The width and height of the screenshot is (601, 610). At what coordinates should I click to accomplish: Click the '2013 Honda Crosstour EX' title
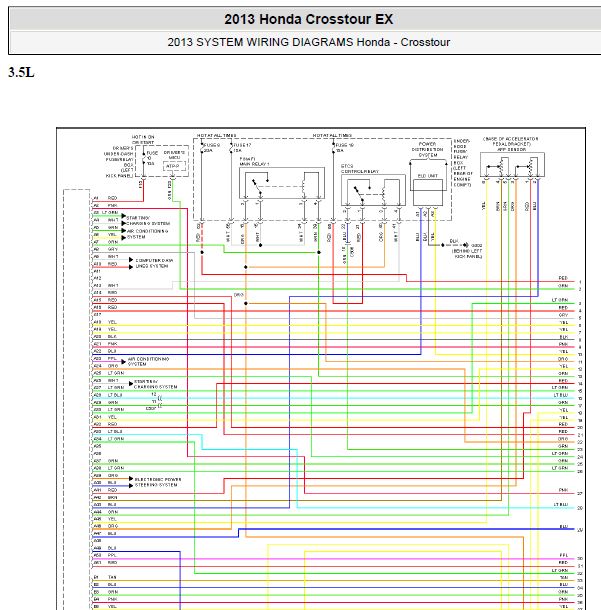(x=308, y=19)
